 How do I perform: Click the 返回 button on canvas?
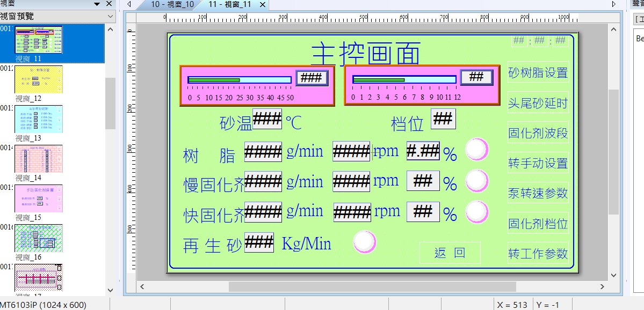point(450,253)
